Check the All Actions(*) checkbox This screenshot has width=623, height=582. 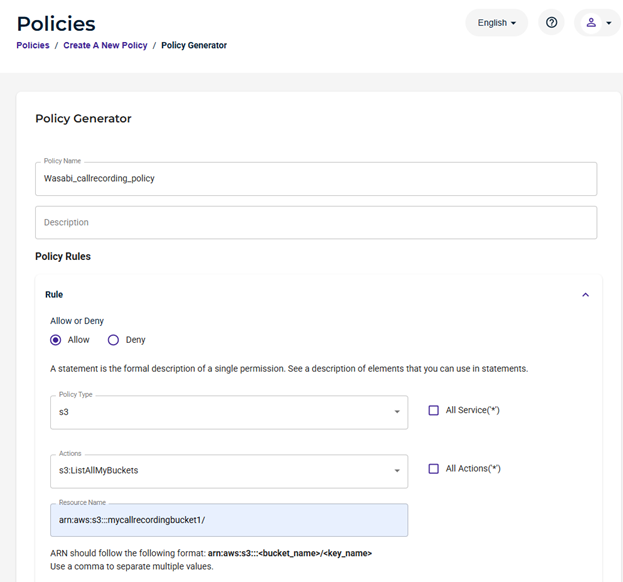(x=433, y=469)
